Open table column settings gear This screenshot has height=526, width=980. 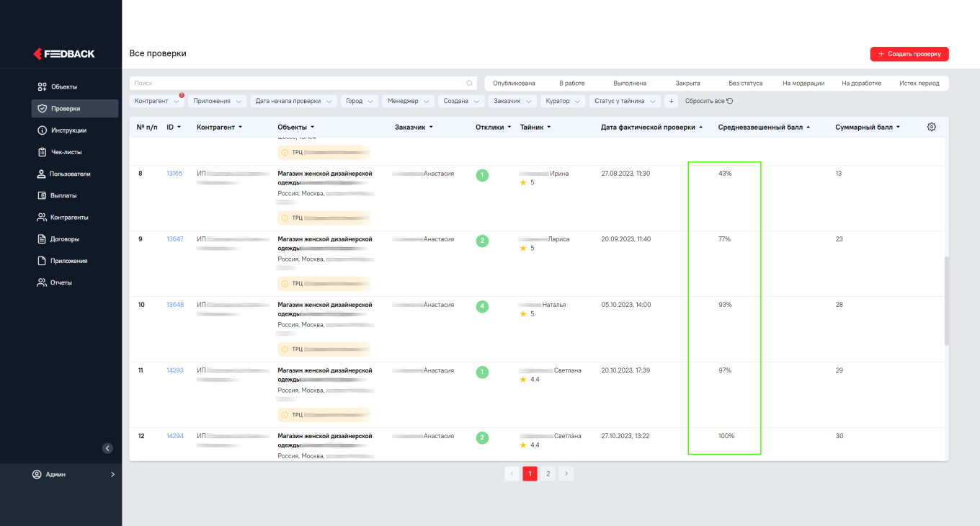click(932, 127)
